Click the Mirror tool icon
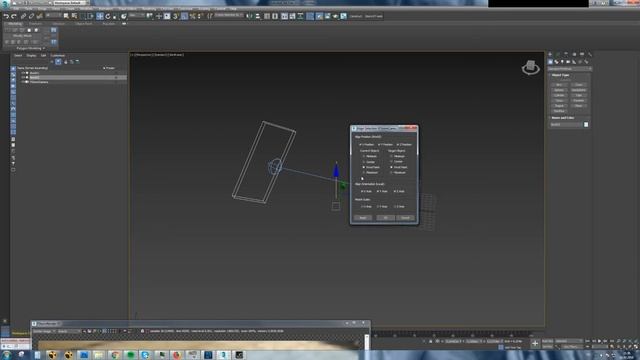This screenshot has width=640, height=360. click(249, 16)
